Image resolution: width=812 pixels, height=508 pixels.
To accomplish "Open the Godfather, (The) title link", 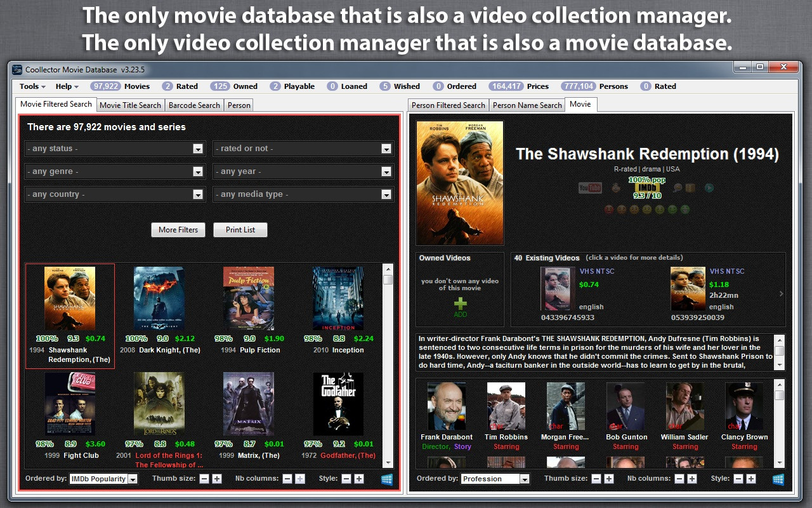I will coord(348,455).
